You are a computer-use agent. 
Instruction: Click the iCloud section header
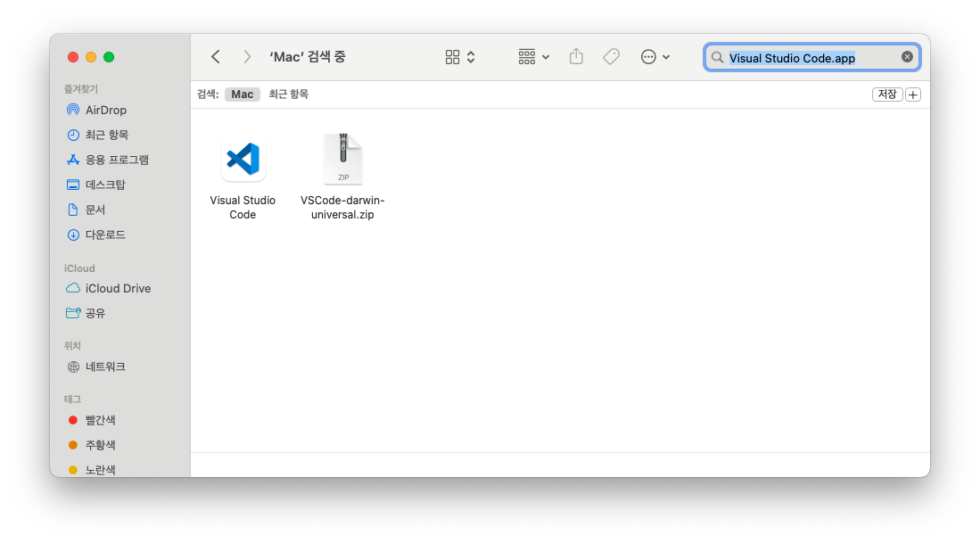[x=79, y=268]
